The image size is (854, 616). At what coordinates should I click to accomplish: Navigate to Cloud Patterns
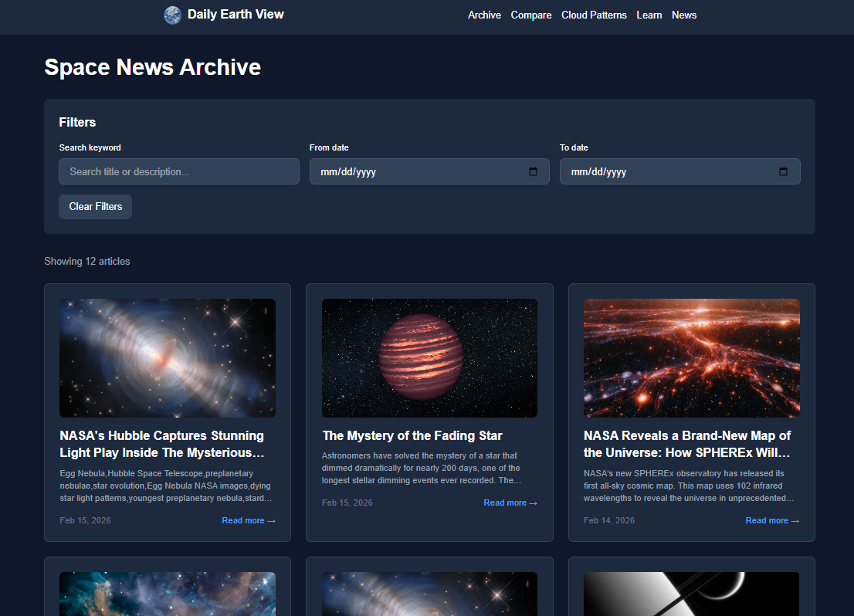(x=594, y=15)
